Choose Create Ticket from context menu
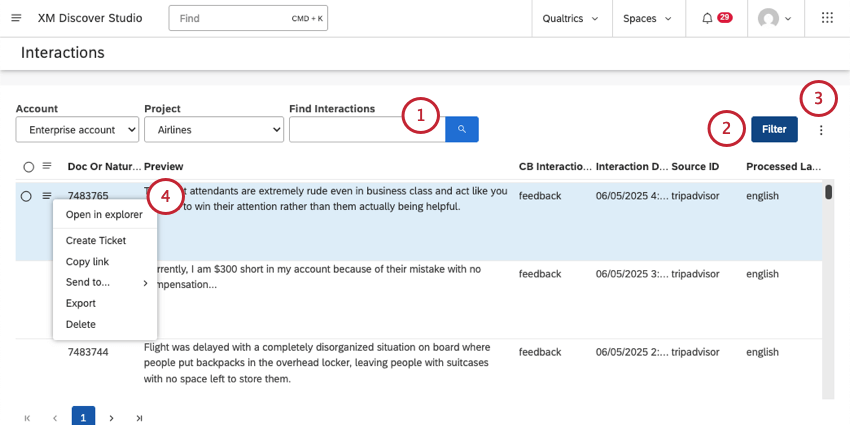Image resolution: width=850 pixels, height=425 pixels. point(95,240)
